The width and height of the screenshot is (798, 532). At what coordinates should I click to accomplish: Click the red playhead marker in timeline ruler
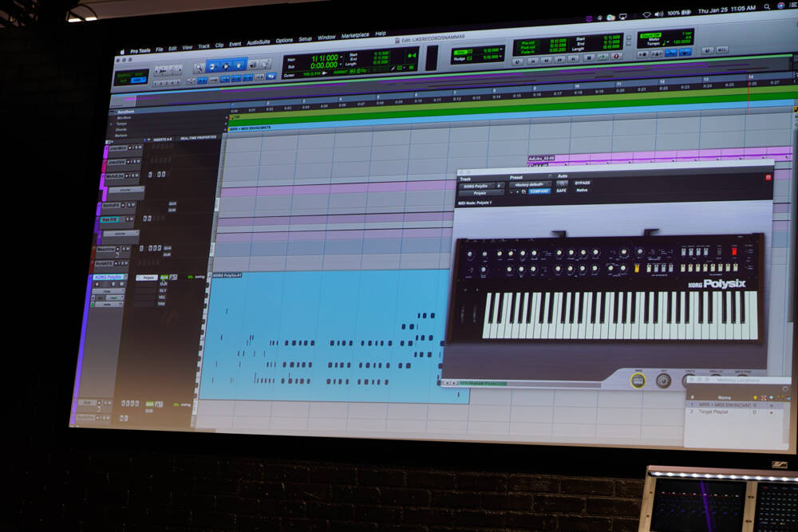point(749,77)
